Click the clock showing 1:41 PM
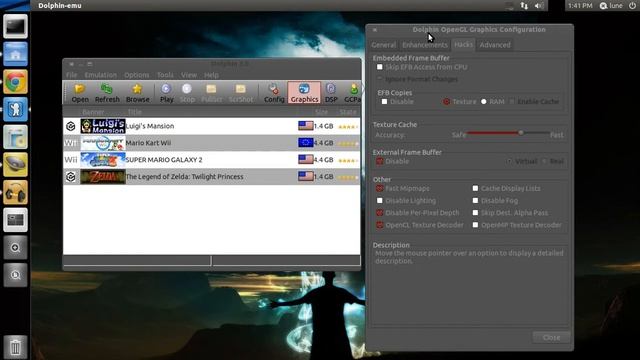This screenshot has height=360, width=640. (x=580, y=6)
